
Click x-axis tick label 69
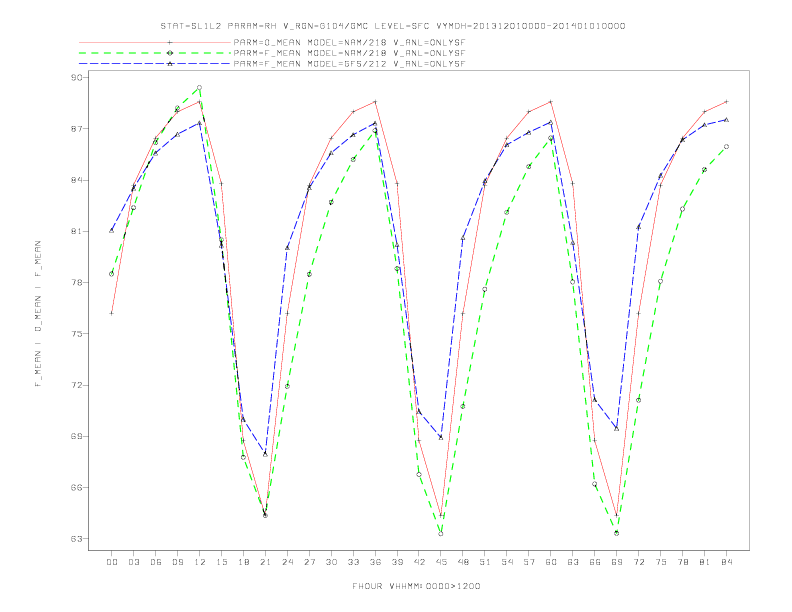tap(617, 562)
